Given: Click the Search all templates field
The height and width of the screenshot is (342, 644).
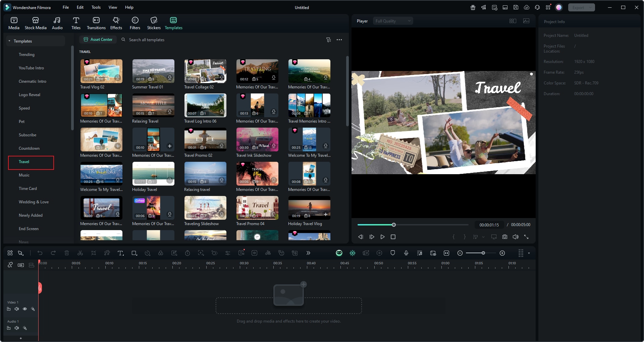Looking at the screenshot, I should [147, 40].
